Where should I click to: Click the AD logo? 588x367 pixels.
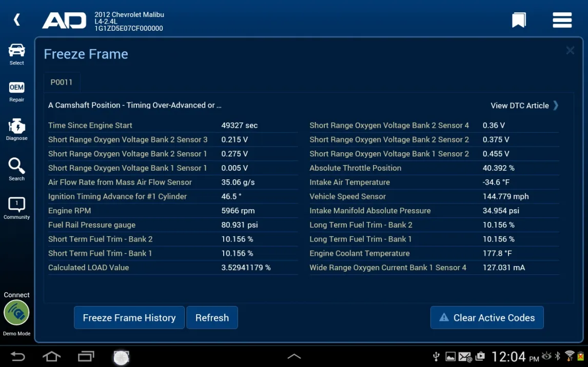pos(64,21)
